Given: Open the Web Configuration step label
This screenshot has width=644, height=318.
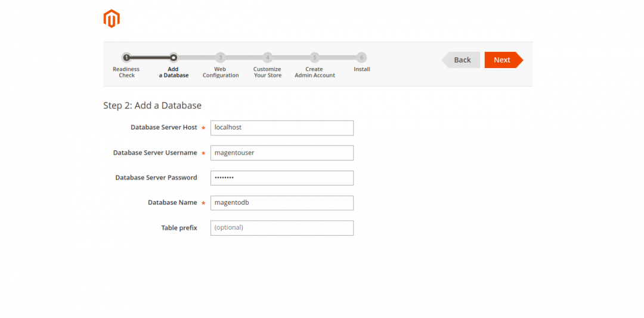Looking at the screenshot, I should [x=221, y=72].
